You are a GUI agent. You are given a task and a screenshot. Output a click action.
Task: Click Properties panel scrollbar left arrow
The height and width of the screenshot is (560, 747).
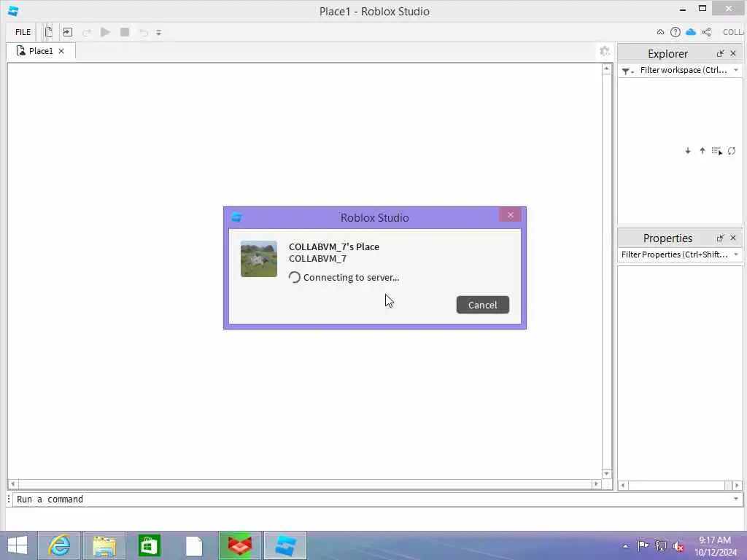[623, 485]
